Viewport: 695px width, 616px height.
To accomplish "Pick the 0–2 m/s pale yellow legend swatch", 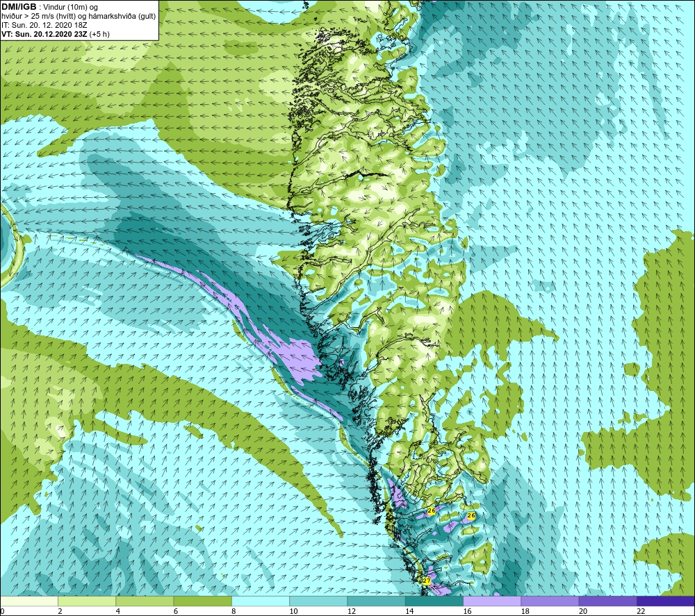I will tap(28, 601).
